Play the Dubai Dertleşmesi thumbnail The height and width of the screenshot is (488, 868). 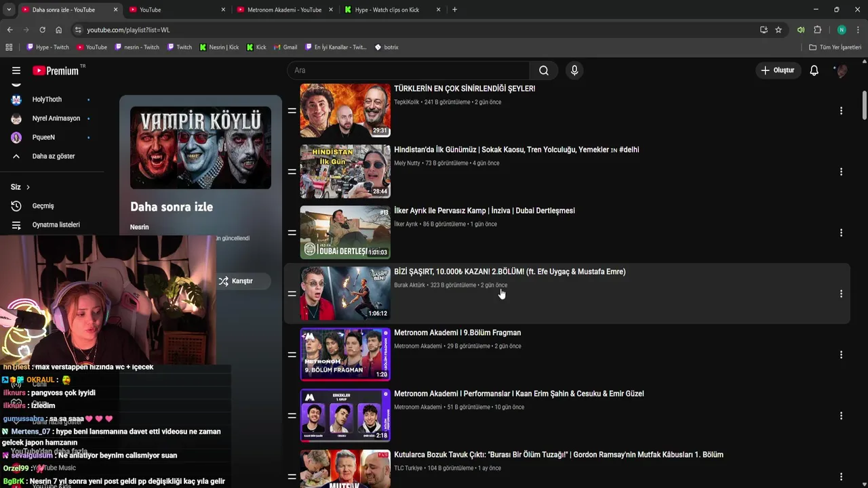[x=345, y=232]
